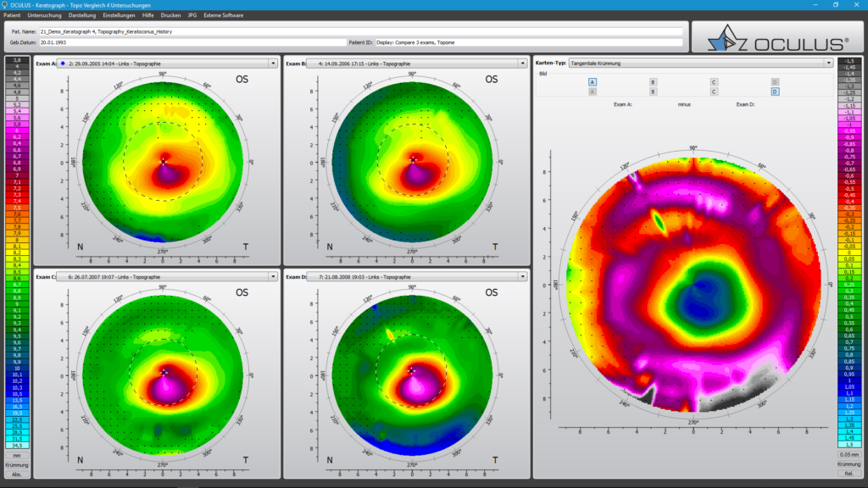
Task: Click the Rel. button below right scale
Action: click(850, 474)
